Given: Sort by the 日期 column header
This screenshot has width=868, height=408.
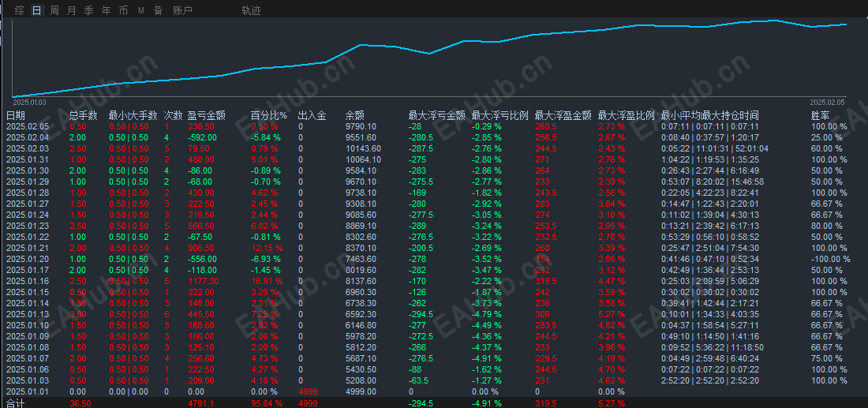Looking at the screenshot, I should point(16,116).
